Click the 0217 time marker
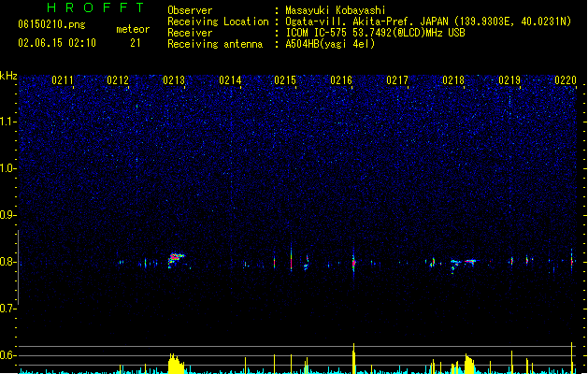Screen dimensions: 588x374 coord(397,80)
